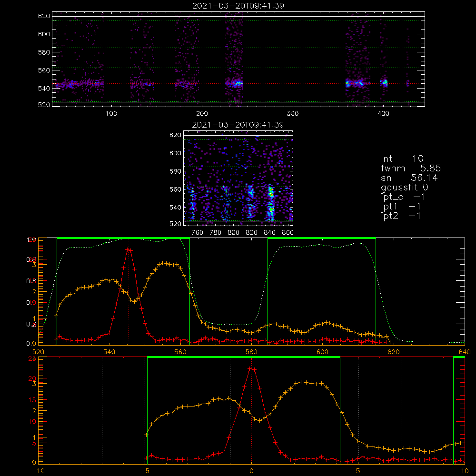Click x-axis label -10 of the bottom plot
The height and width of the screenshot is (476, 476).
38,471
